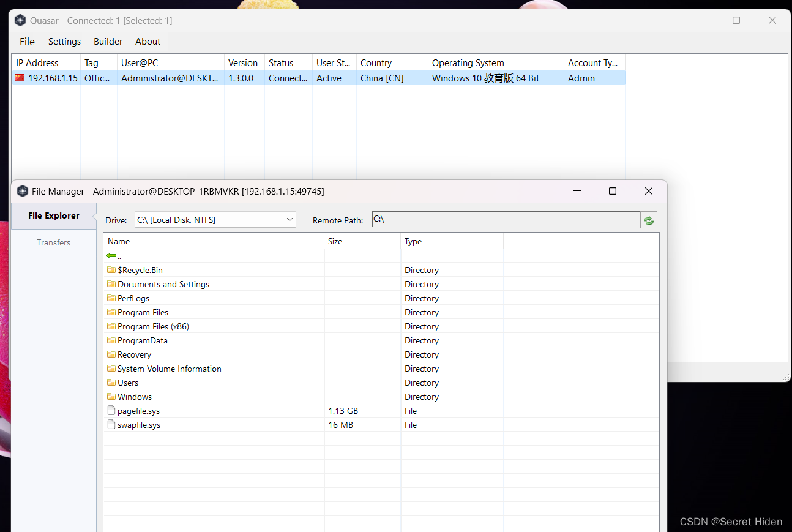792x532 pixels.
Task: Click the Status column header in Quasar
Action: pyautogui.click(x=288, y=62)
